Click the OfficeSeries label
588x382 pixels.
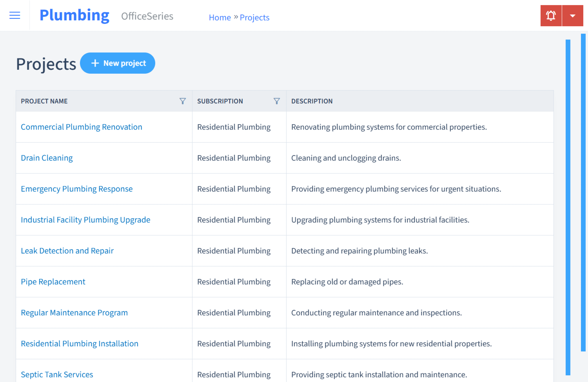point(147,16)
